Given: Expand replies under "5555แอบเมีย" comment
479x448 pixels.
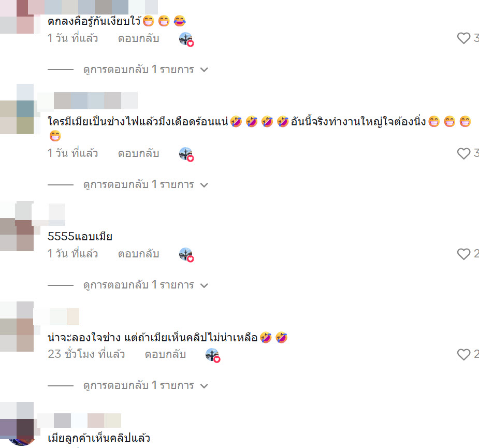Looking at the screenshot, I should pos(146,285).
